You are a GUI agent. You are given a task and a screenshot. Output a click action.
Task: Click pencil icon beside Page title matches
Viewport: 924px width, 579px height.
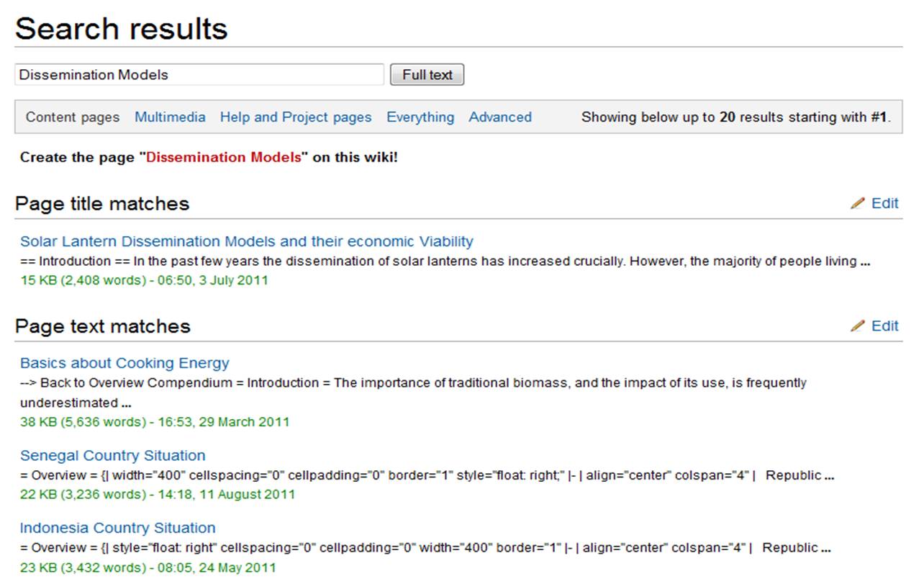tap(857, 204)
